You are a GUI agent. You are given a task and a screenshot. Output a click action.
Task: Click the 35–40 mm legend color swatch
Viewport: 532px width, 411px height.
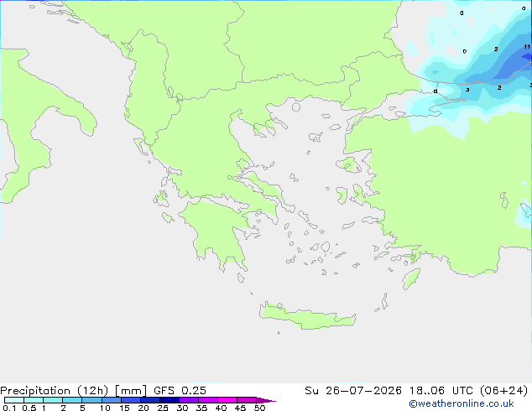(207, 400)
